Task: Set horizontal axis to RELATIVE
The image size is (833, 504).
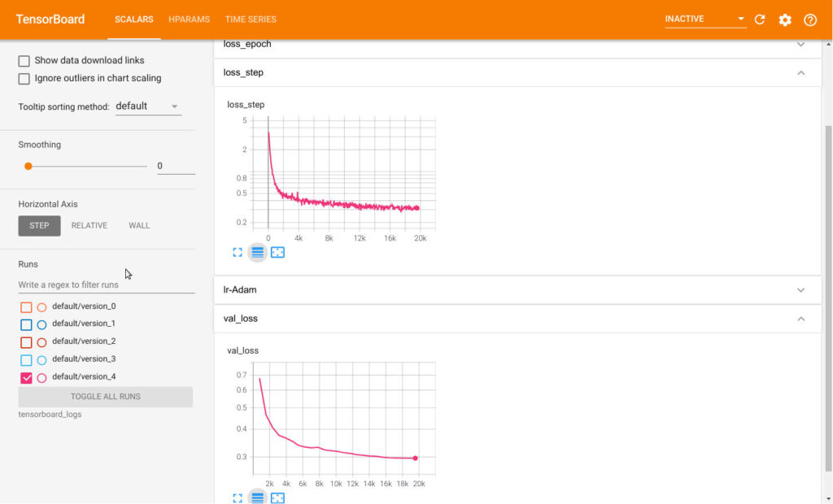Action: [89, 225]
